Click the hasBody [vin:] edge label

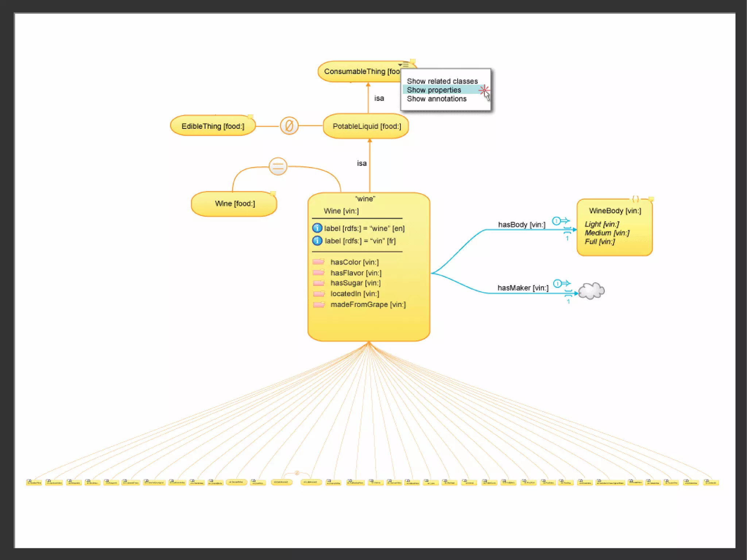[x=522, y=225]
